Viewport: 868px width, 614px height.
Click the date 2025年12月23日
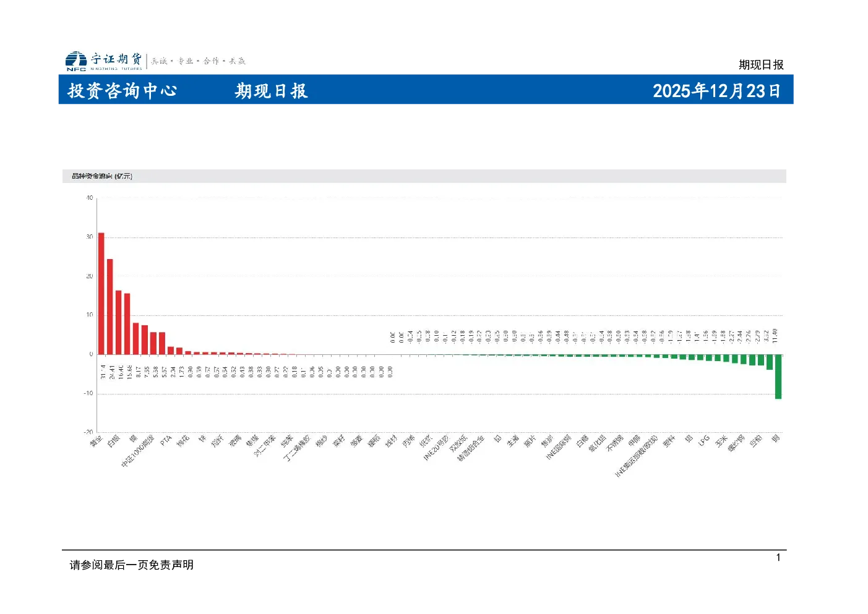716,91
